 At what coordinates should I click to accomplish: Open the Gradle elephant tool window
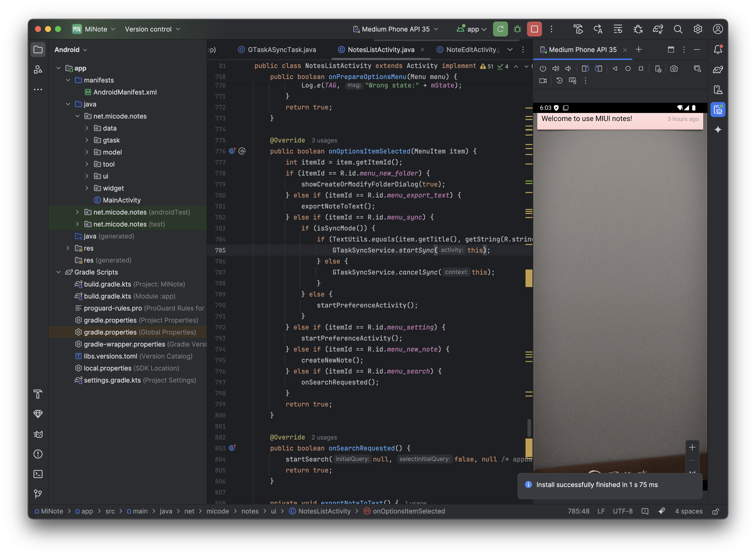tap(718, 70)
